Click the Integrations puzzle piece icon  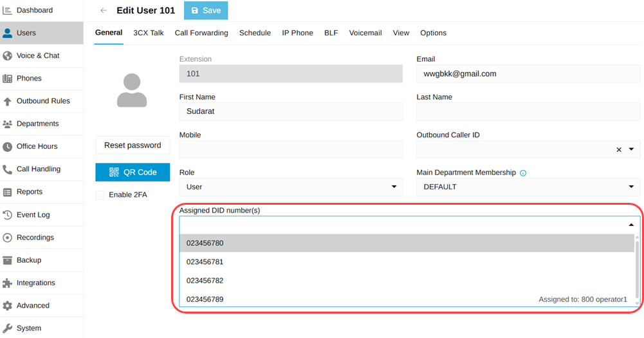[x=7, y=283]
